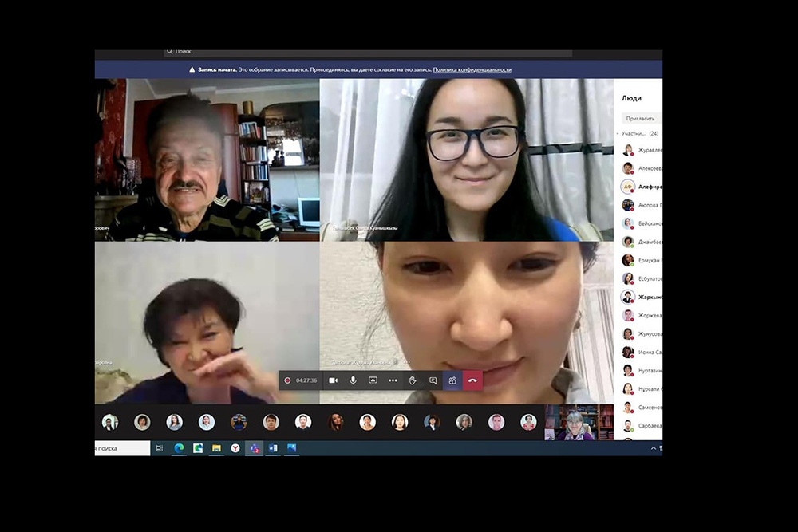Open the share screen tray
The height and width of the screenshot is (532, 798).
(373, 380)
